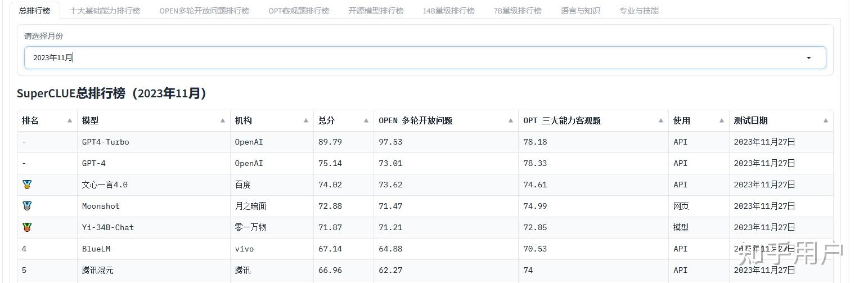Click the BlueLM model cell
Image resolution: width=868 pixels, height=283 pixels.
(154, 249)
